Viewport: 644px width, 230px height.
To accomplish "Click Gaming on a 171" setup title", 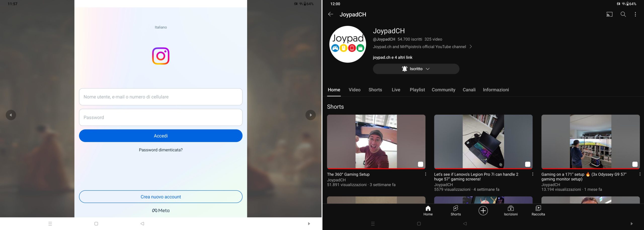I will coord(584,177).
